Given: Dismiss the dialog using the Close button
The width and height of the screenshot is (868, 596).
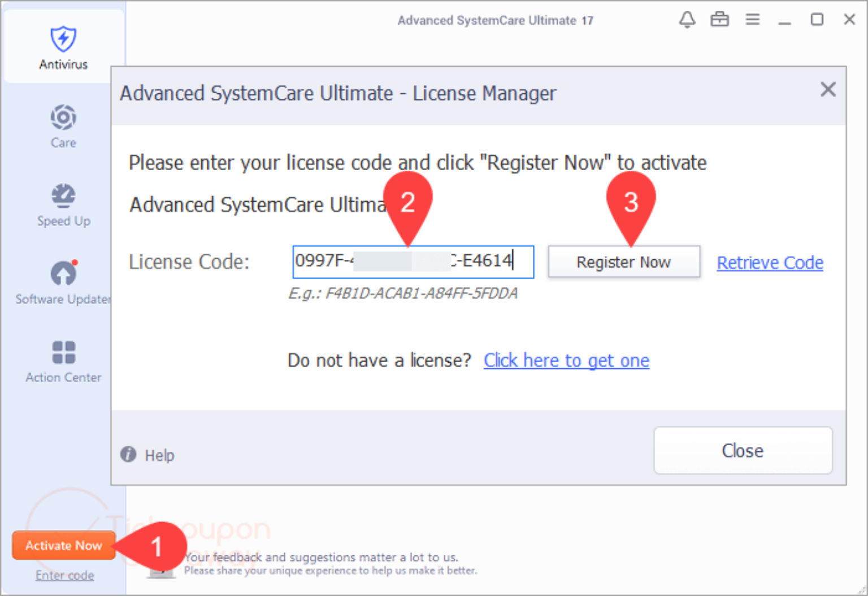Looking at the screenshot, I should (742, 450).
